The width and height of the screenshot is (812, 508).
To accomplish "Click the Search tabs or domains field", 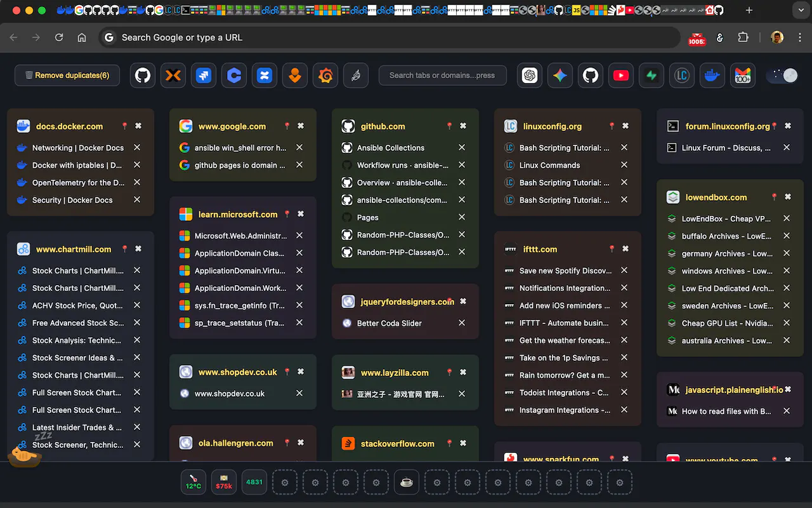I will pos(443,76).
